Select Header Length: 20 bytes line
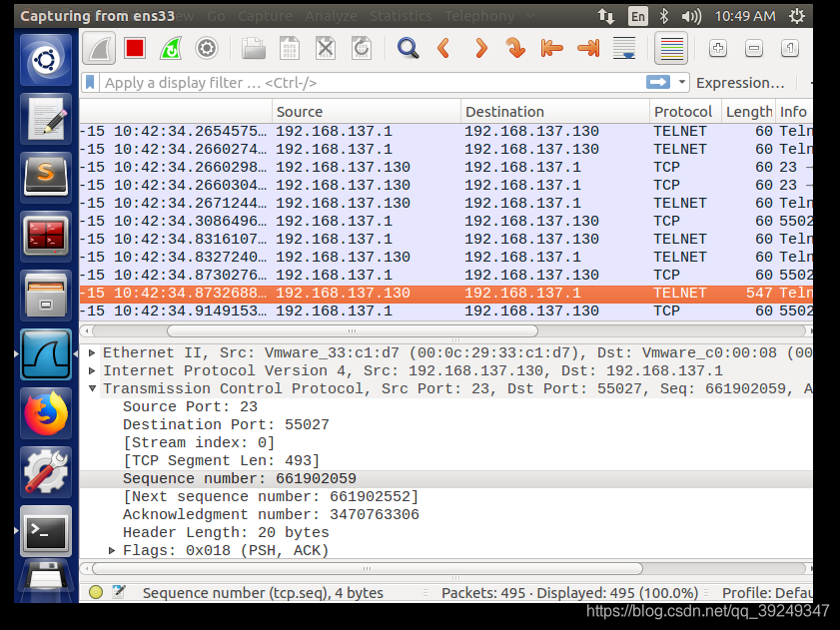Viewport: 840px width, 630px height. [x=226, y=532]
